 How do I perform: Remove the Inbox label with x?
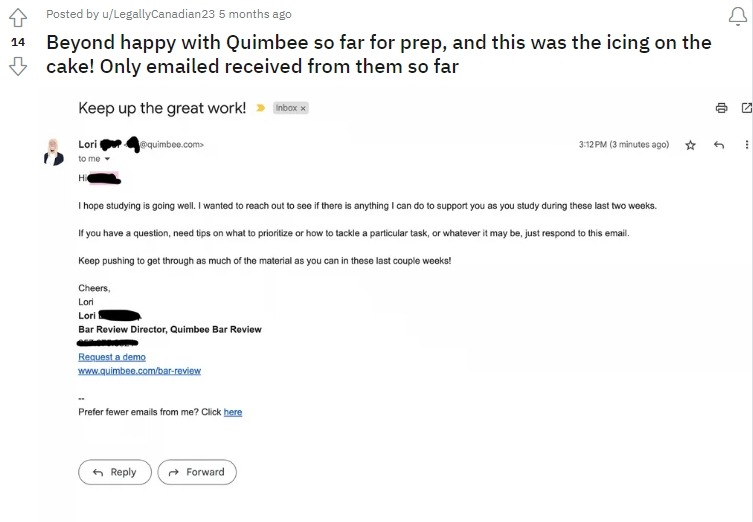303,109
